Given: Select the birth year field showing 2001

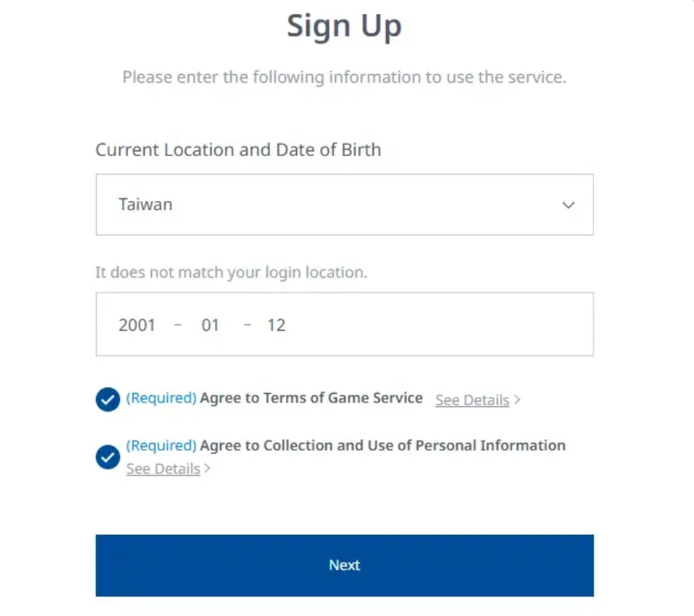Looking at the screenshot, I should [x=137, y=325].
